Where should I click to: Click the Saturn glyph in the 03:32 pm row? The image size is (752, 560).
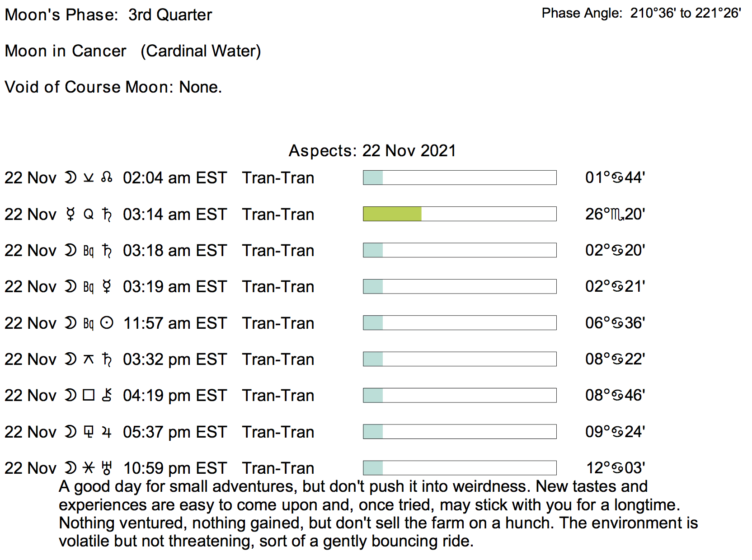point(107,359)
